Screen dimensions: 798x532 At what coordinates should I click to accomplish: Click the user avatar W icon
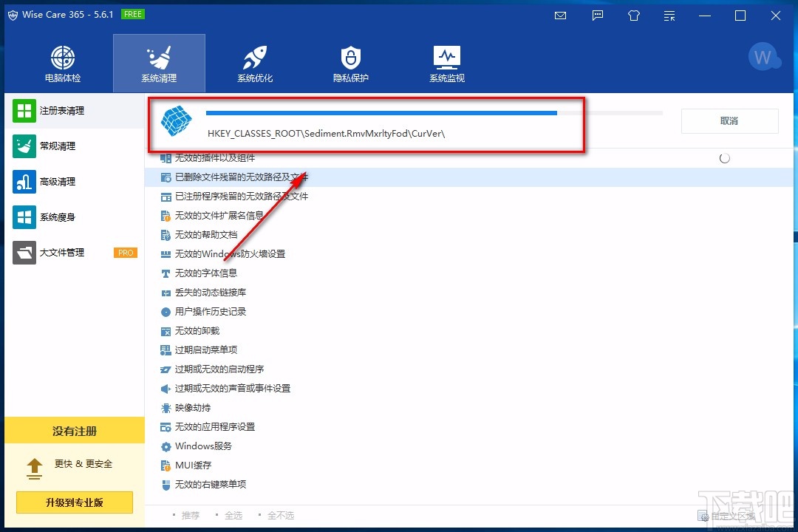pos(763,56)
